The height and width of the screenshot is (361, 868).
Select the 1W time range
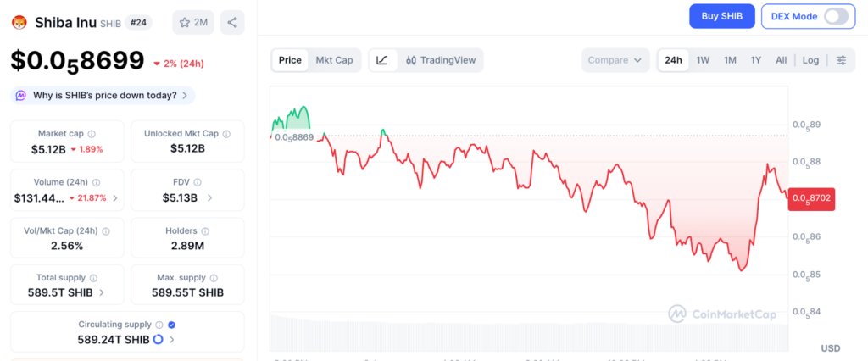(703, 60)
